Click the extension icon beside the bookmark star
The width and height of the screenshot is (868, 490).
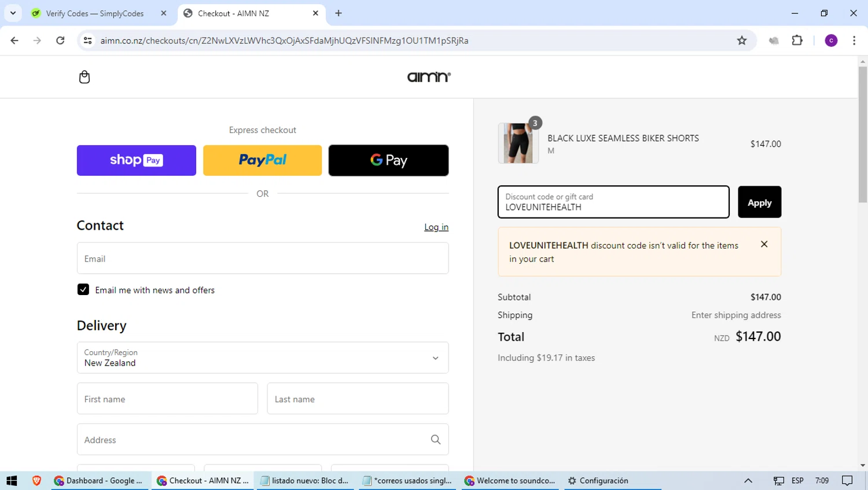pos(774,40)
